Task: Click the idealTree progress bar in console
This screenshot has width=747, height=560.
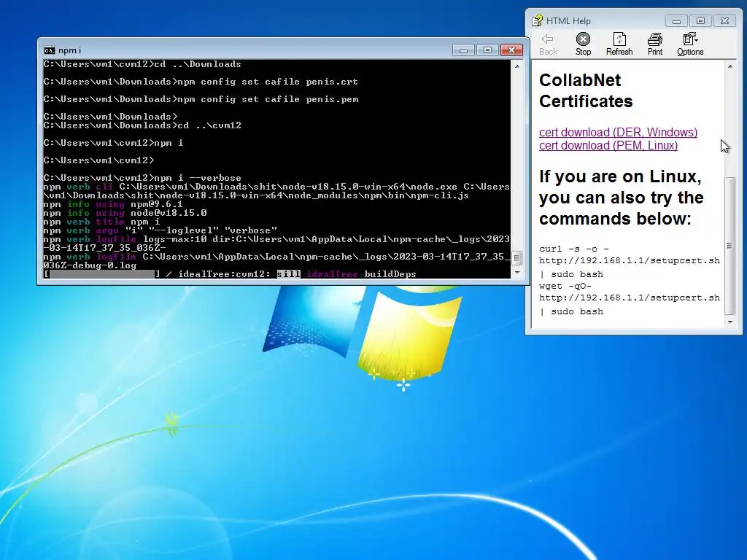Action: [x=101, y=274]
